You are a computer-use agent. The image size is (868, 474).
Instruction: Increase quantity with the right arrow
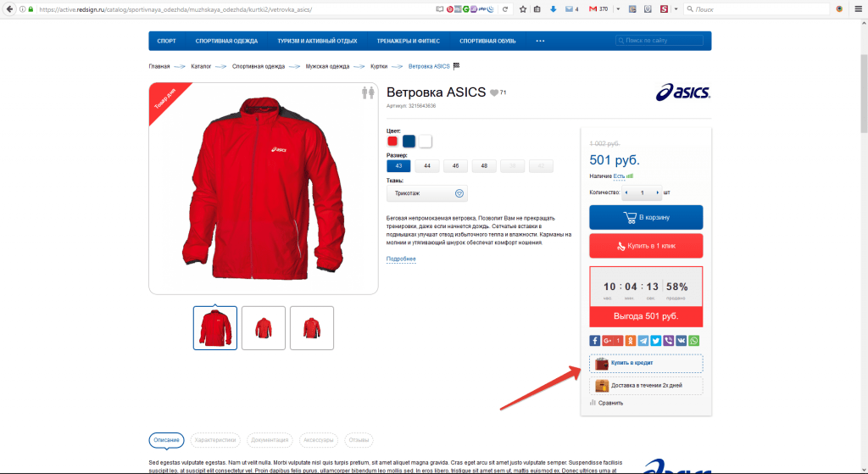point(658,192)
